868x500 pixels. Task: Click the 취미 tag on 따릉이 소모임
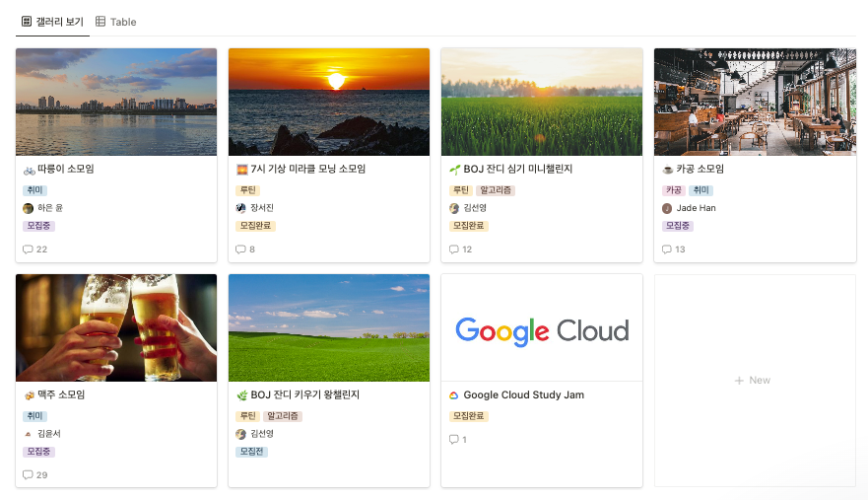point(34,190)
